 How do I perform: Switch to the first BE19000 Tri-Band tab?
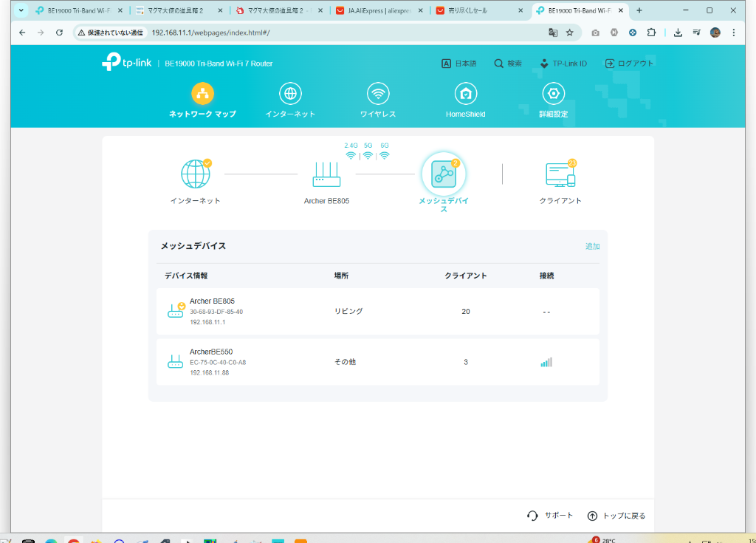pyautogui.click(x=78, y=10)
